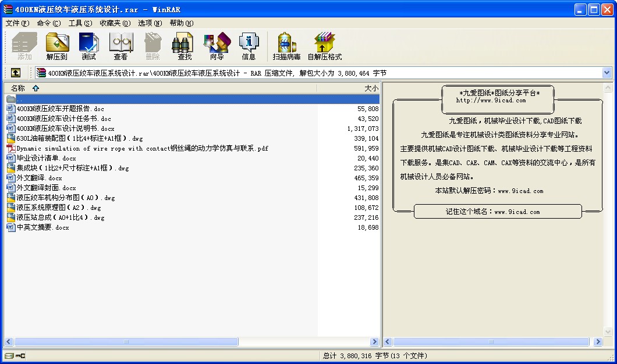Viewport: 617px width, 364px height.
Task: Select the 外文翻译.docx file
Action: (x=39, y=178)
